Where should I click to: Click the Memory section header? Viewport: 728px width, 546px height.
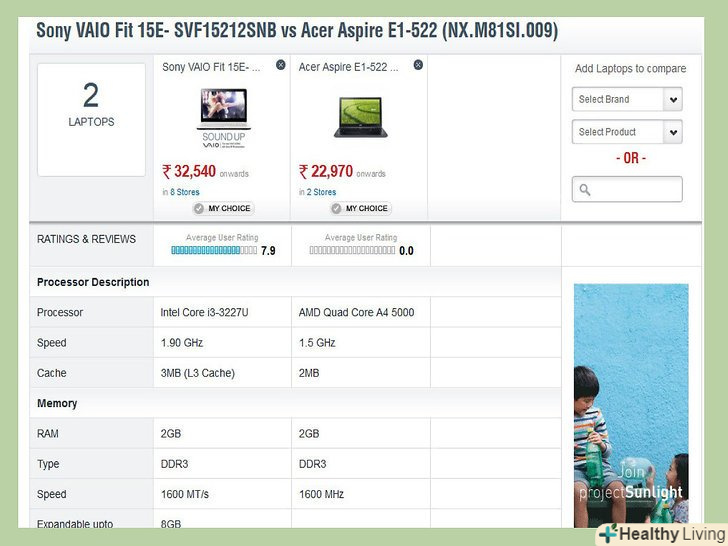57,403
